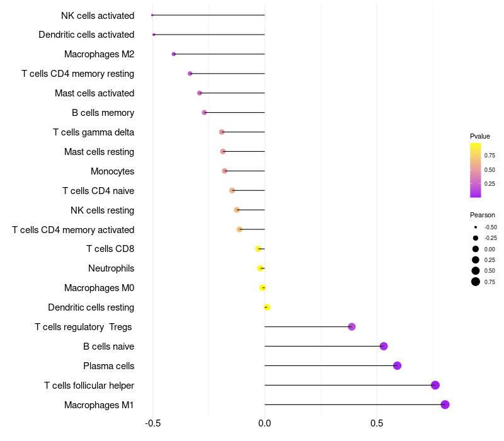The height and width of the screenshot is (441, 504).
Task: Click the NK cells activated label
Action: (x=98, y=15)
